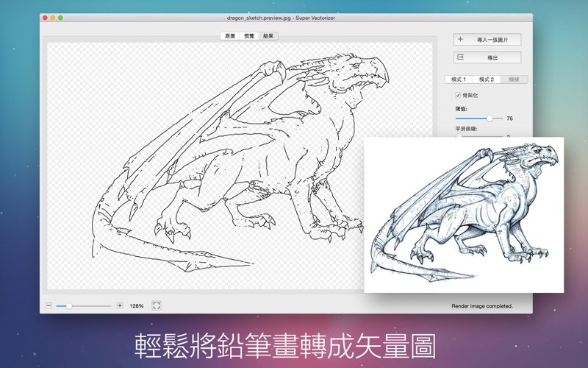Select the 模式 1 segment
This screenshot has height=368, width=588.
[x=458, y=79]
